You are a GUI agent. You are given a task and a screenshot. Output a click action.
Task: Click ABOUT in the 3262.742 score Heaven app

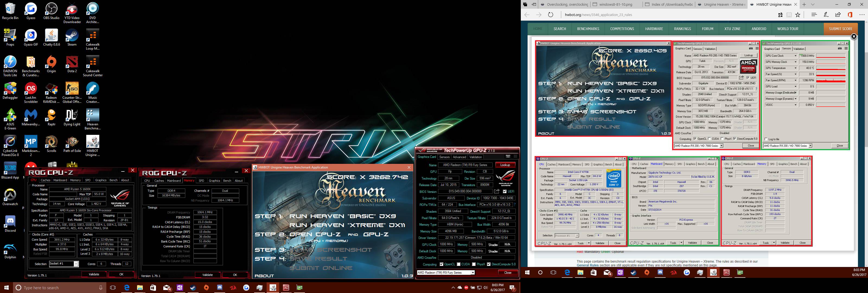tap(264, 275)
